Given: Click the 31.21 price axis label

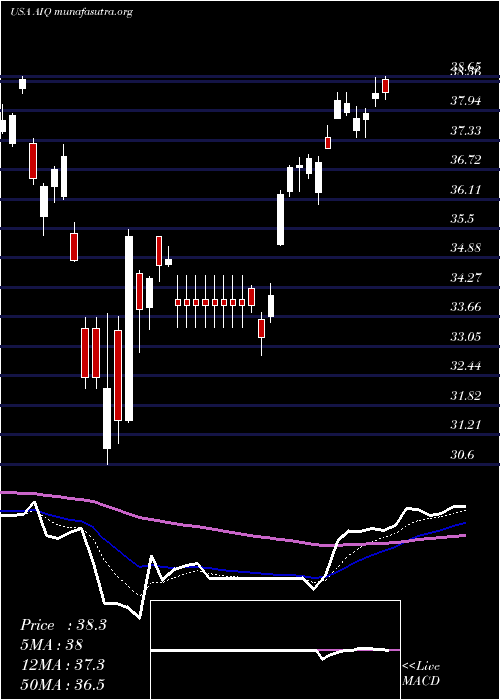Looking at the screenshot, I should pos(466,425).
